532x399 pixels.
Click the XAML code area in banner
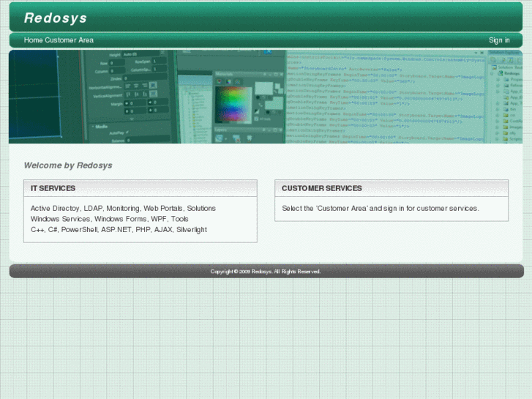pyautogui.click(x=384, y=95)
